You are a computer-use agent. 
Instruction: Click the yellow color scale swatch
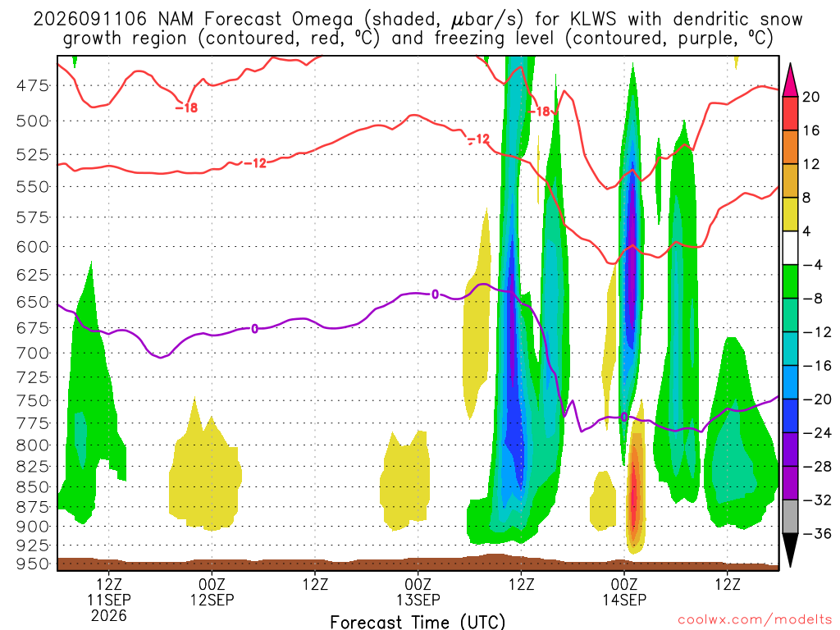coord(790,214)
